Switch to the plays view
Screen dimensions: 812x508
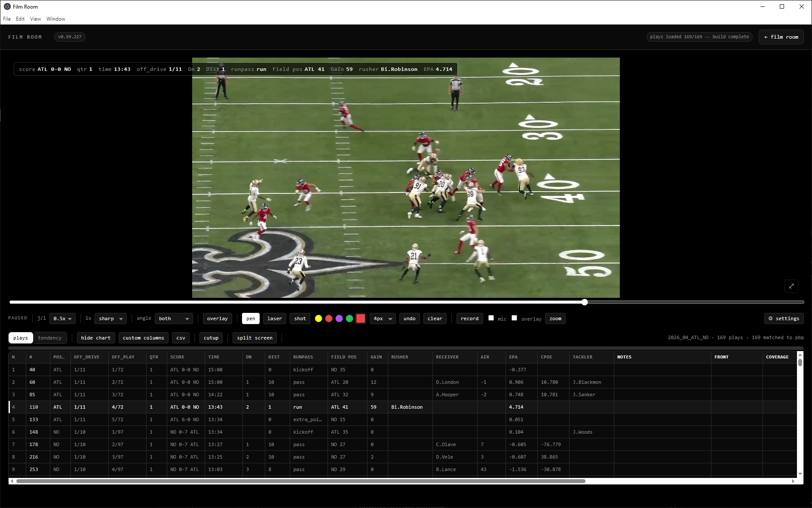(21, 338)
